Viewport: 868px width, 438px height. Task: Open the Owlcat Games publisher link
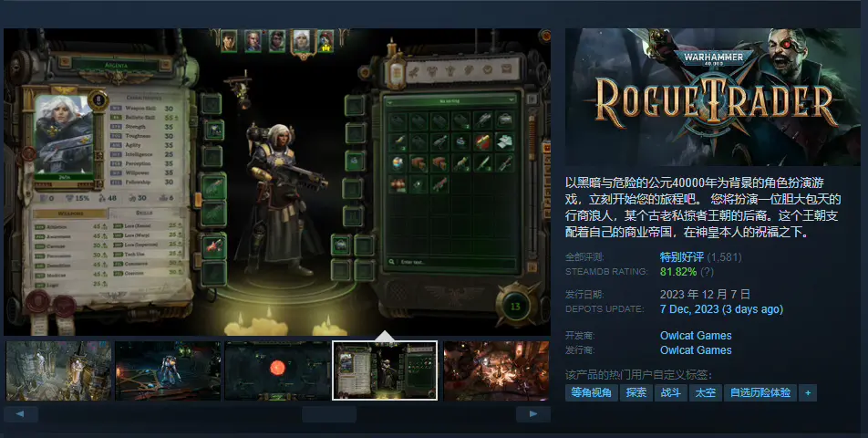(696, 350)
